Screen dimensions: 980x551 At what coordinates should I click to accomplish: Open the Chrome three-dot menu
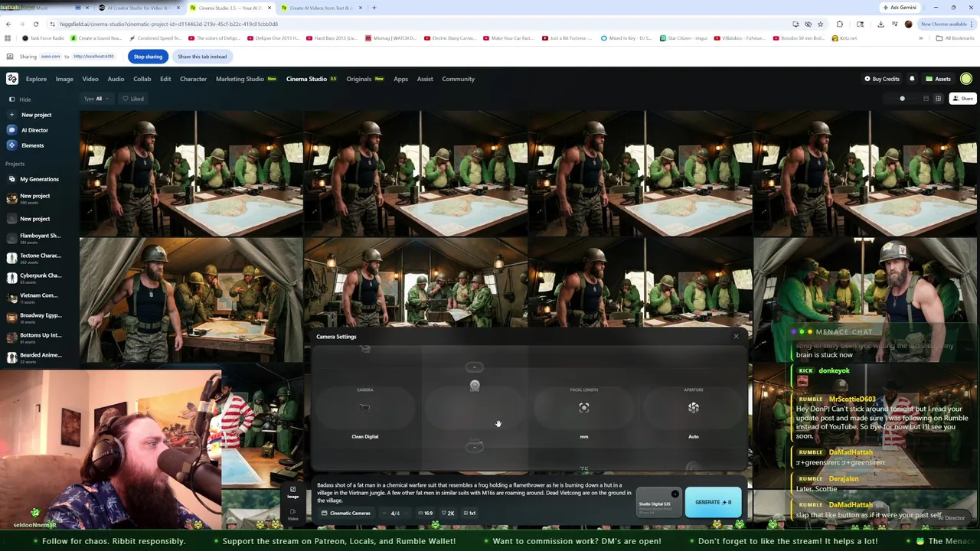(972, 24)
